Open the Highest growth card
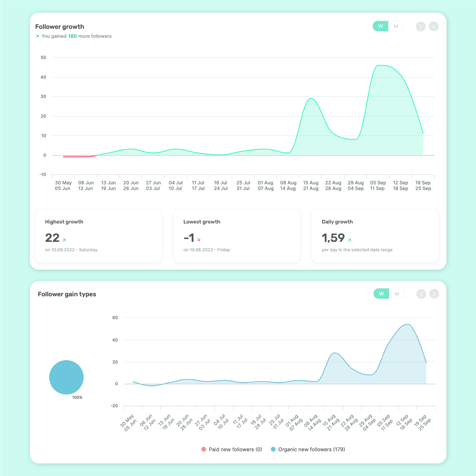 tap(98, 236)
